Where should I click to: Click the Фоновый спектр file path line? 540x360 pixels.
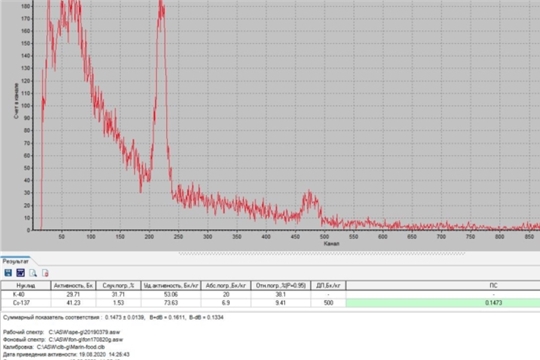point(63,340)
